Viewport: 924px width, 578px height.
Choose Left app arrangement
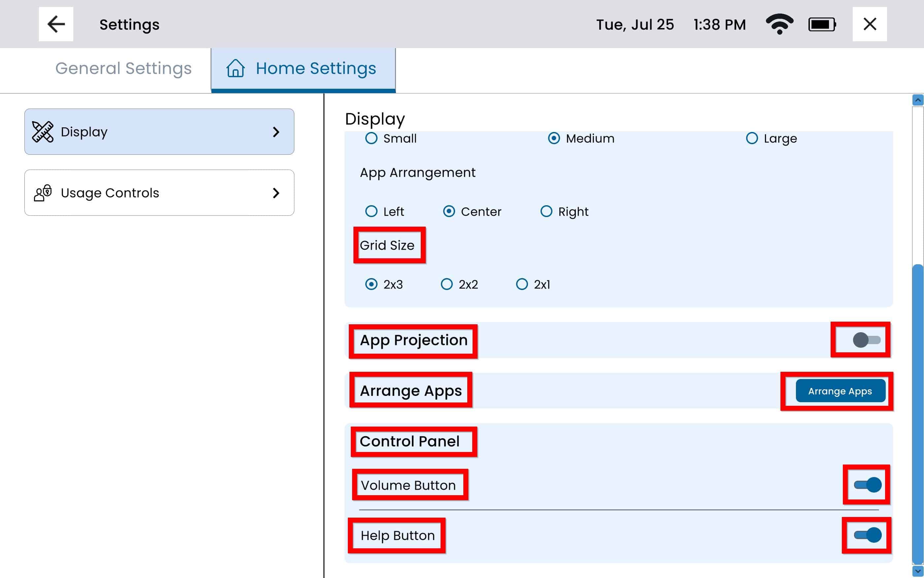[371, 211]
